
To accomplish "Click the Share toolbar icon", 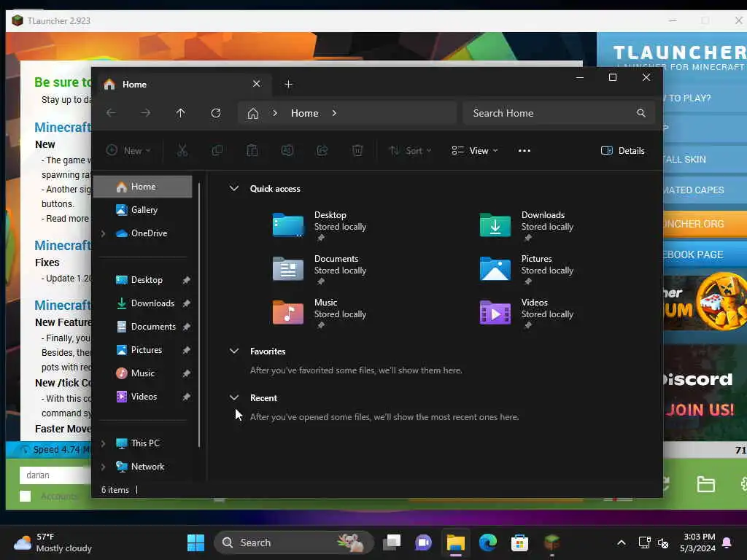I will pyautogui.click(x=322, y=150).
